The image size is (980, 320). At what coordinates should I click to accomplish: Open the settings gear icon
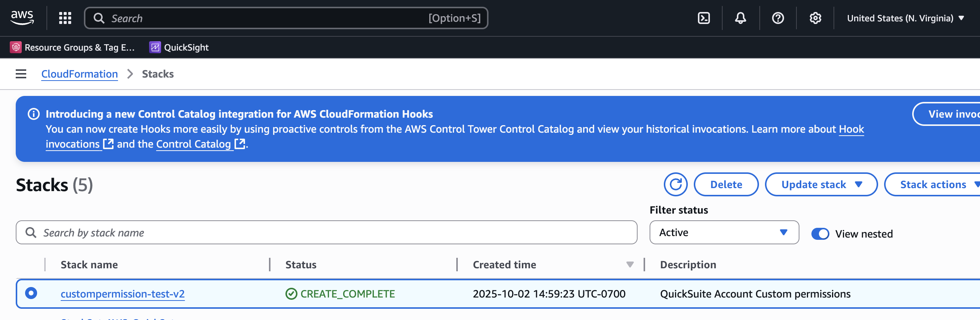[815, 18]
